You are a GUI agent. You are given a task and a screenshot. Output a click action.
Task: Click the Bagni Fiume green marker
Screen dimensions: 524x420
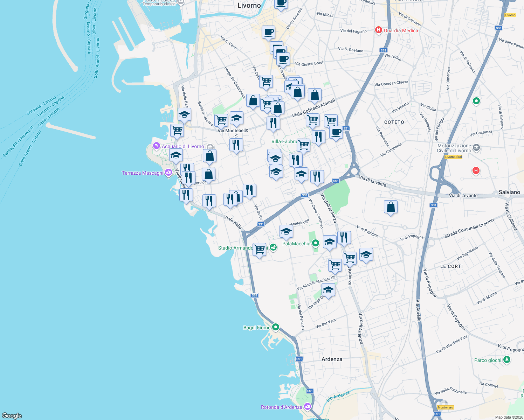coord(275,328)
